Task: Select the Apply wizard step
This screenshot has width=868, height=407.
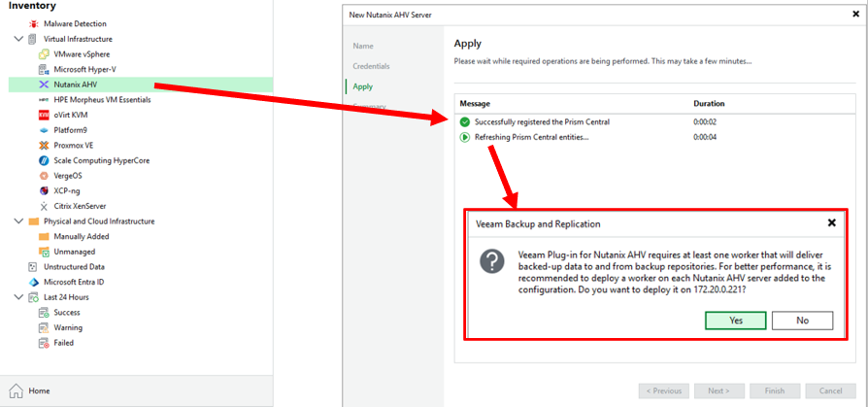Action: [362, 87]
